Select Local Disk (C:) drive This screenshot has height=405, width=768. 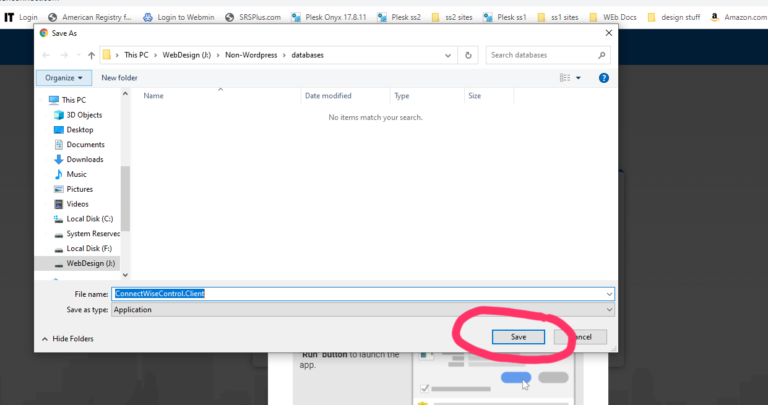click(x=89, y=218)
